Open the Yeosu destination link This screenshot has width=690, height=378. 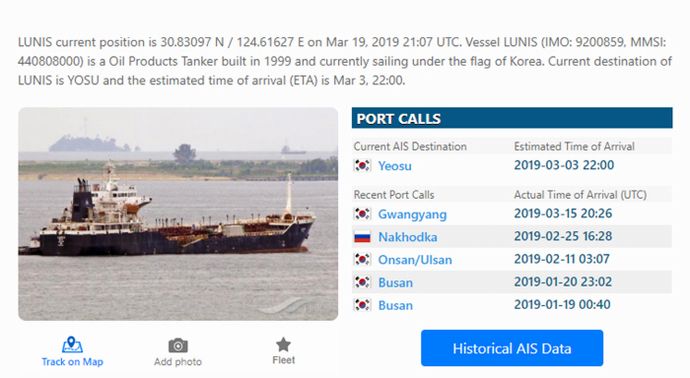(395, 166)
